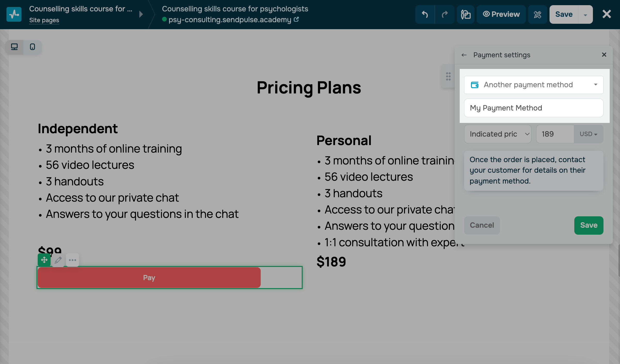The height and width of the screenshot is (364, 620).
Task: Open the USD currency dropdown
Action: click(588, 134)
